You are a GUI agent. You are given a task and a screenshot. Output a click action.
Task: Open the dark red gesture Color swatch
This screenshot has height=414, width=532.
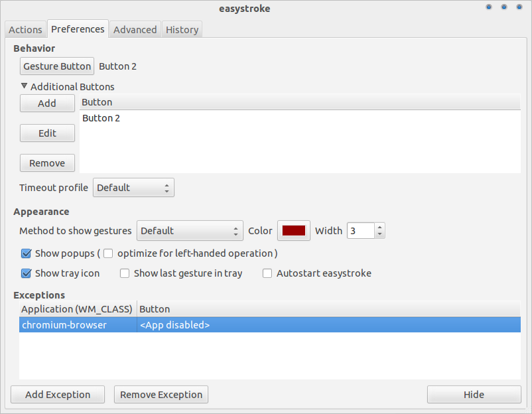tap(294, 231)
